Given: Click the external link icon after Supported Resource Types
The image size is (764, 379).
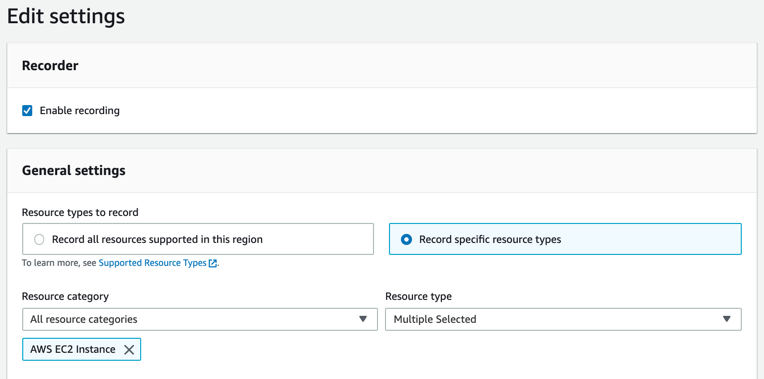Looking at the screenshot, I should (x=212, y=264).
